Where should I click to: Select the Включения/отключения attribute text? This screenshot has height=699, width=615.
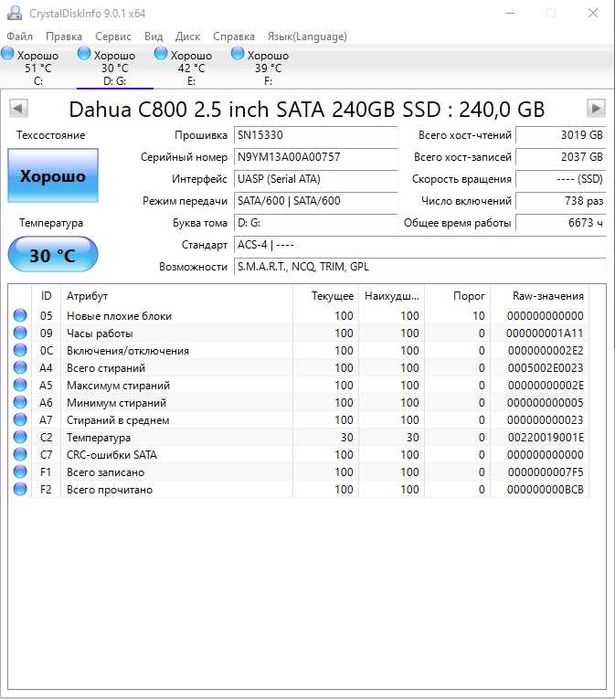pyautogui.click(x=128, y=351)
